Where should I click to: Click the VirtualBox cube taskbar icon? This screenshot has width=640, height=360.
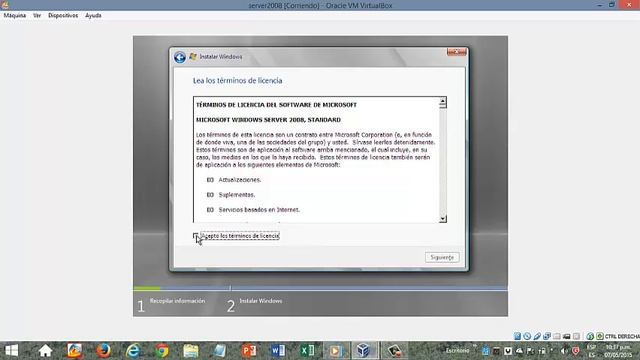(363, 351)
